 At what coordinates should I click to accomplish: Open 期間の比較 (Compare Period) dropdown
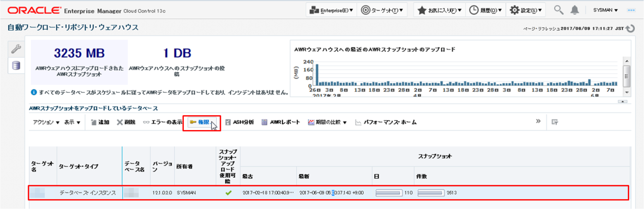click(x=327, y=122)
